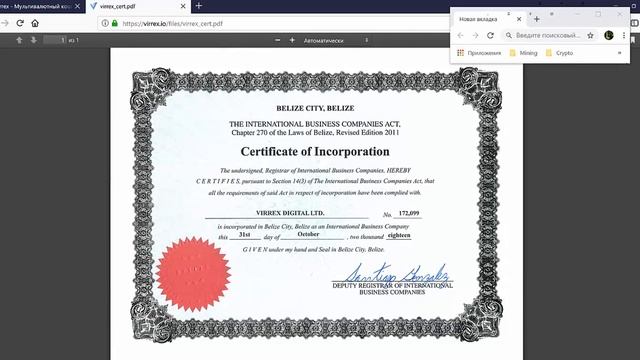This screenshot has width=640, height=360.
Task: Click the 'Certificate of Incorporation' heading
Action: point(315,151)
